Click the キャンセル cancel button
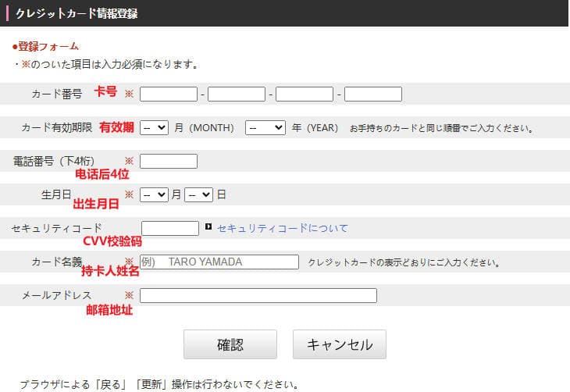The height and width of the screenshot is (392, 570). 340,344
